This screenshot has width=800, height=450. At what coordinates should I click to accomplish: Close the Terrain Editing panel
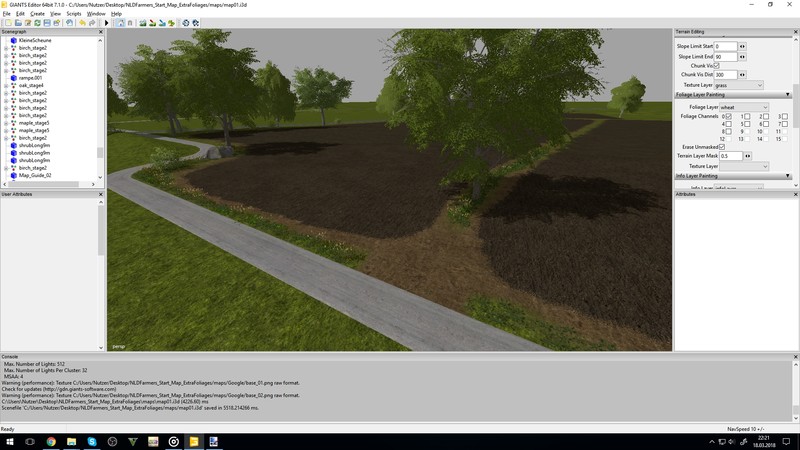pos(795,32)
